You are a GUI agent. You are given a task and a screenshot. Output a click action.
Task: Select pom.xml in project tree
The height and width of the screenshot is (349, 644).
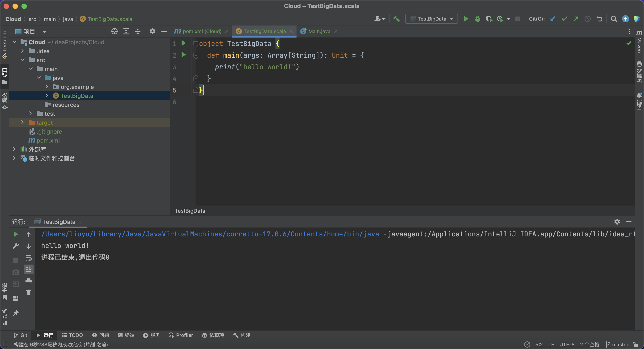(48, 140)
